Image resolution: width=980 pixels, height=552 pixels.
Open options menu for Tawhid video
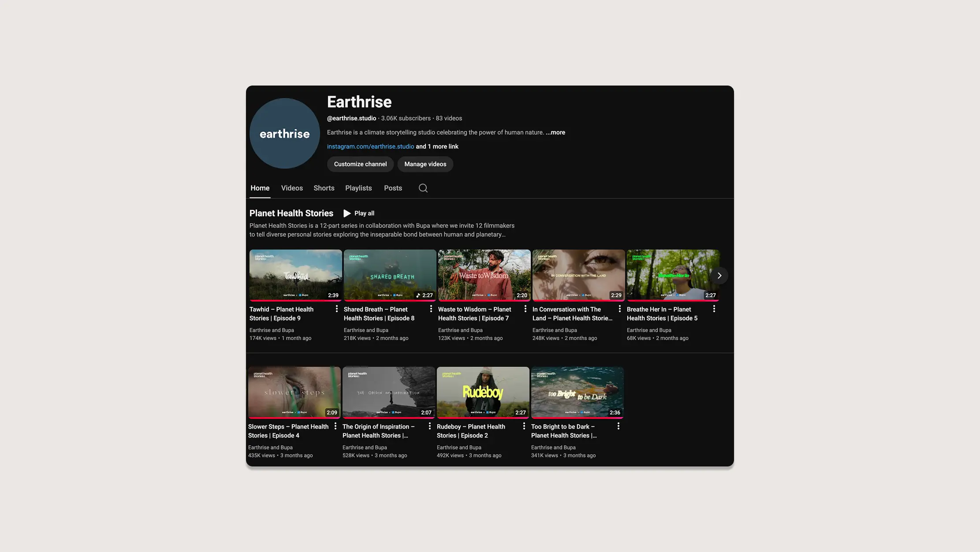336,309
